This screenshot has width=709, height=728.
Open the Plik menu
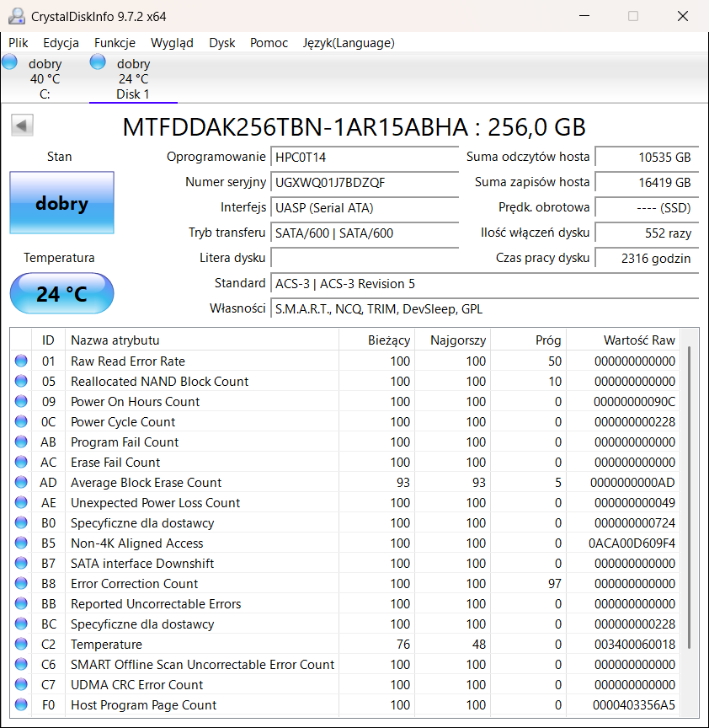(x=18, y=43)
